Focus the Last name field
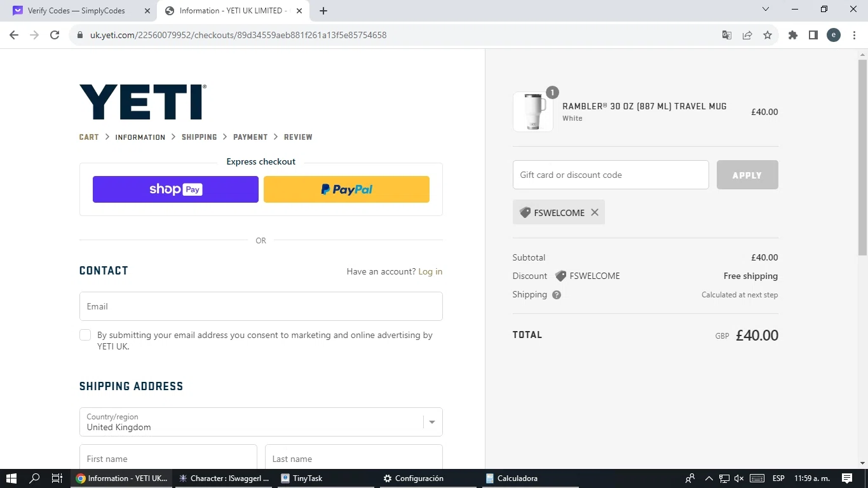This screenshot has height=488, width=868. coord(354,458)
